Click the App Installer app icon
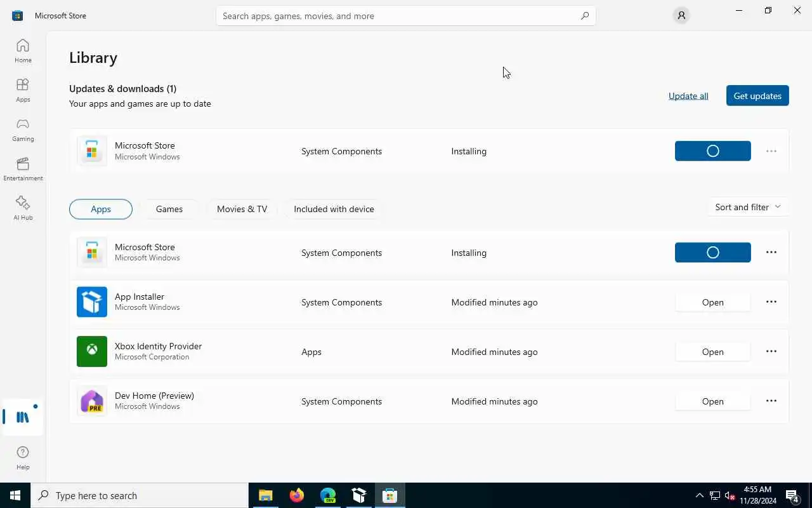This screenshot has height=508, width=812. point(92,302)
